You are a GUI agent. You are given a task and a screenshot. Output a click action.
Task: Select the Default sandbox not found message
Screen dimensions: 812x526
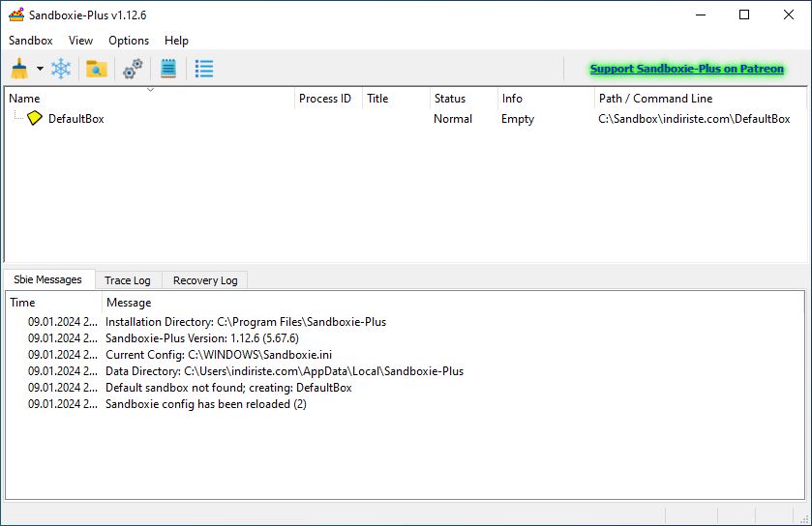tap(405, 388)
